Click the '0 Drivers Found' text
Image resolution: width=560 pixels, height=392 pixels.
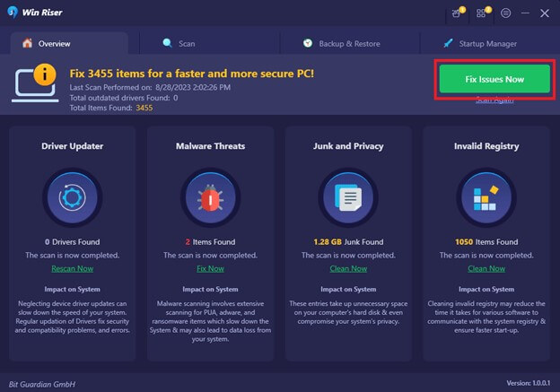click(73, 241)
